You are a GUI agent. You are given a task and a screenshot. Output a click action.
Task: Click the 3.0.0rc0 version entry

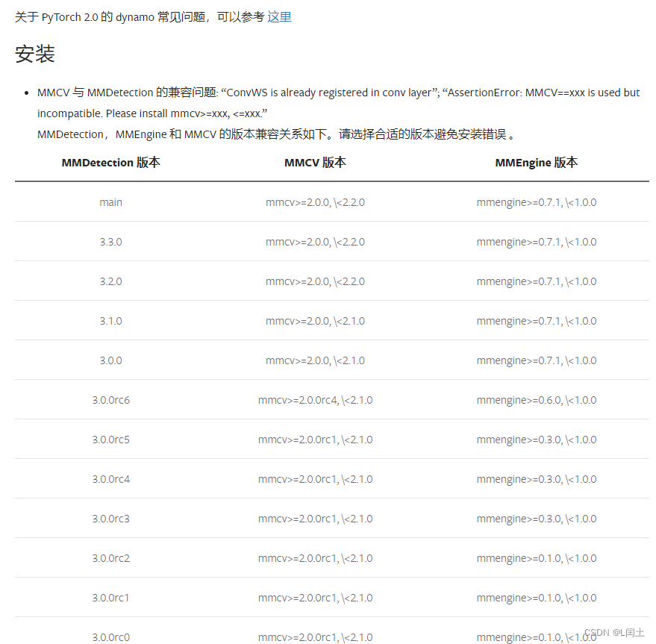coord(110,637)
